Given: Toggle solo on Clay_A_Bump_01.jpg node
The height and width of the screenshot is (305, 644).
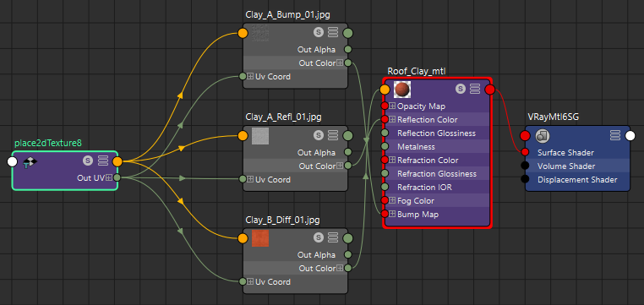Looking at the screenshot, I should coord(319,32).
